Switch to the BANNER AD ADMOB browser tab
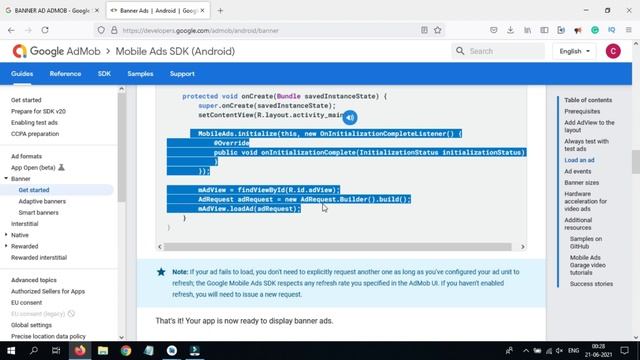Screen dimensions: 640x360 coord(51,11)
